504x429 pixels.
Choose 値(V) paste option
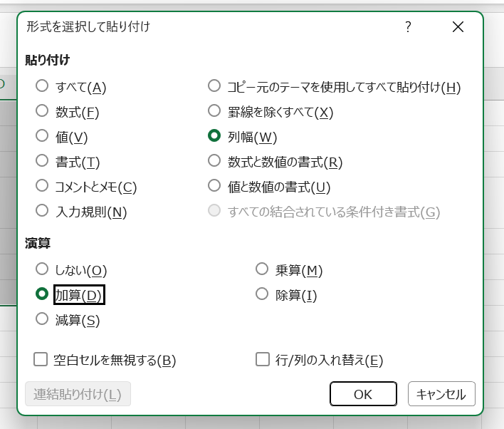42,136
